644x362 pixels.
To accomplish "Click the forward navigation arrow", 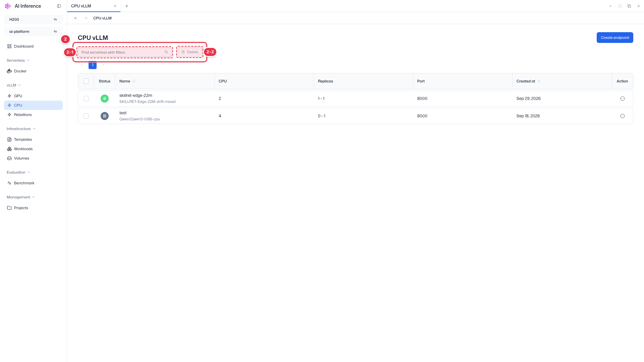I will (x=86, y=18).
